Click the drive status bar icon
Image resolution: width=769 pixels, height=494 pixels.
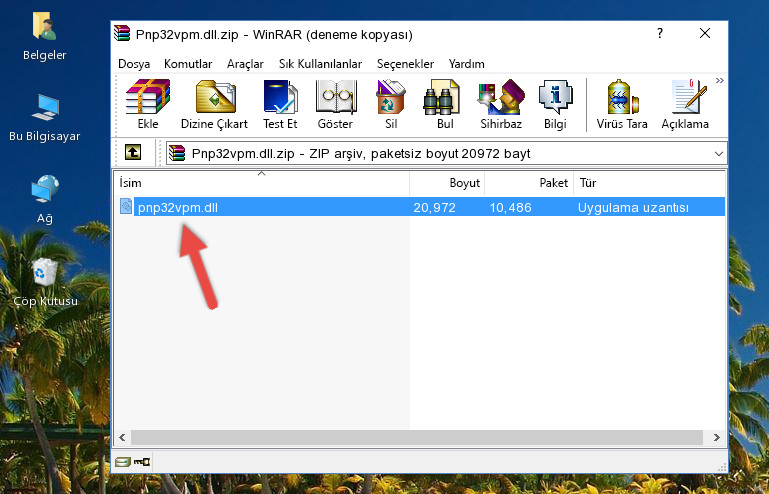123,462
